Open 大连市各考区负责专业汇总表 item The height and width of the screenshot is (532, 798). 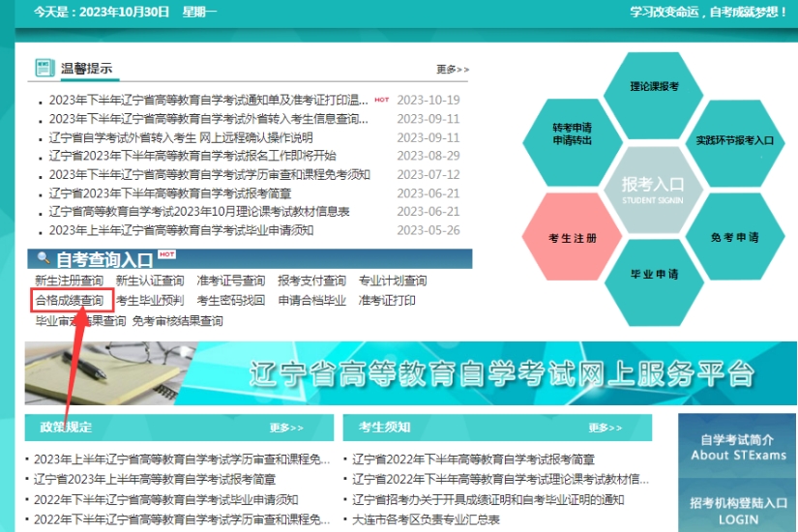(x=426, y=519)
